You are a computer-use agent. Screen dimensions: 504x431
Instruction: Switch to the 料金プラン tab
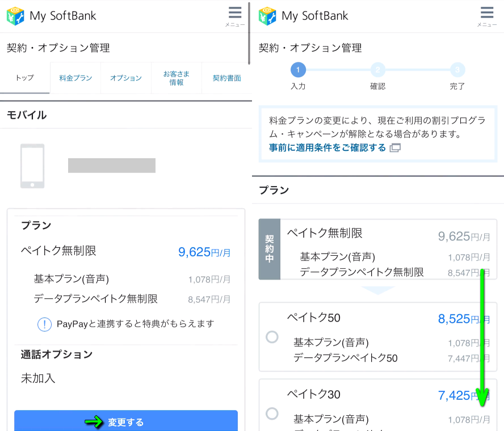[x=75, y=78]
